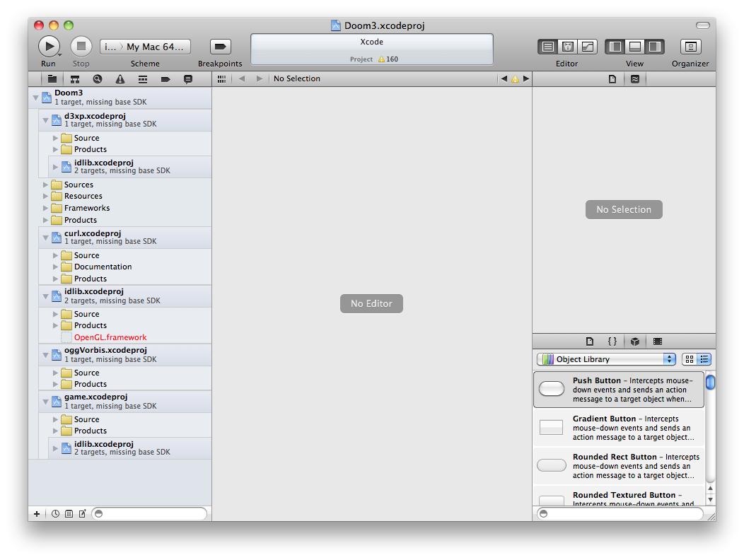Show the Debug navigator
The image size is (744, 560).
tap(143, 79)
